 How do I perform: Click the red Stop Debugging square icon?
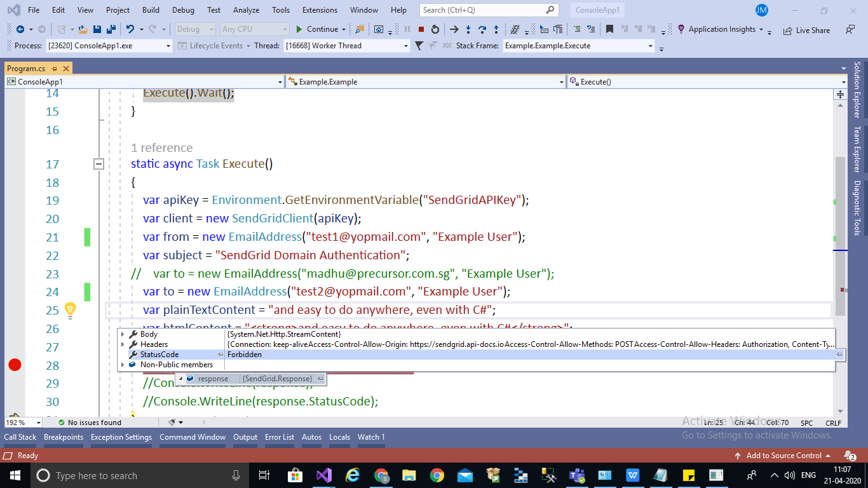(421, 29)
